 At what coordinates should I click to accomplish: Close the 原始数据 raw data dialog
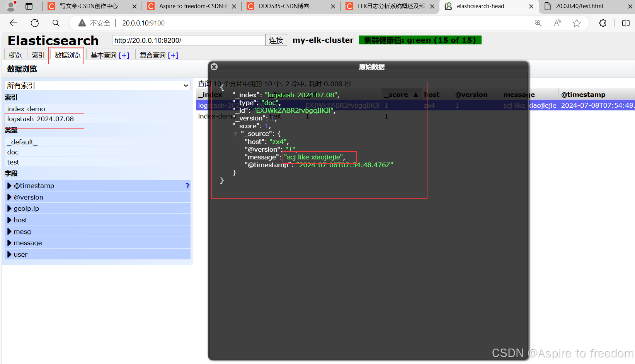coord(214,67)
